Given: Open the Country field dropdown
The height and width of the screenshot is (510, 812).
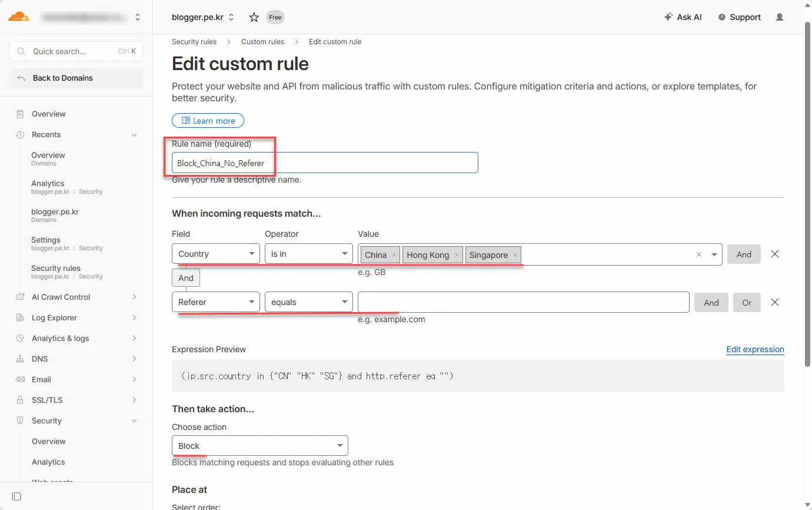Looking at the screenshot, I should point(216,254).
